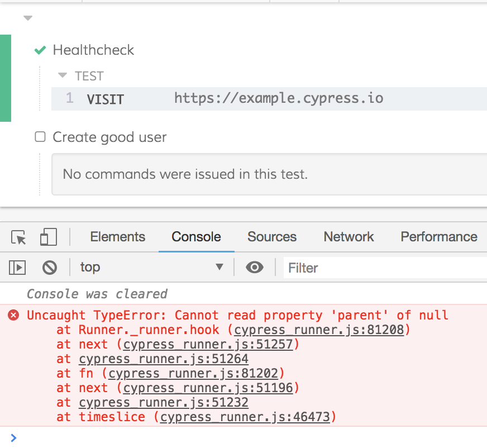Open the Performance tab
This screenshot has width=487, height=448.
(439, 237)
